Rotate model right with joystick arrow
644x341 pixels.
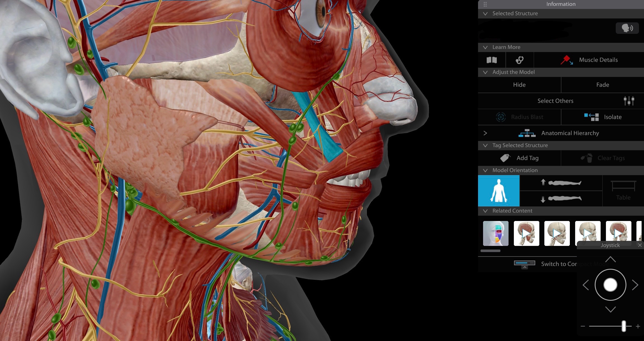(x=635, y=285)
